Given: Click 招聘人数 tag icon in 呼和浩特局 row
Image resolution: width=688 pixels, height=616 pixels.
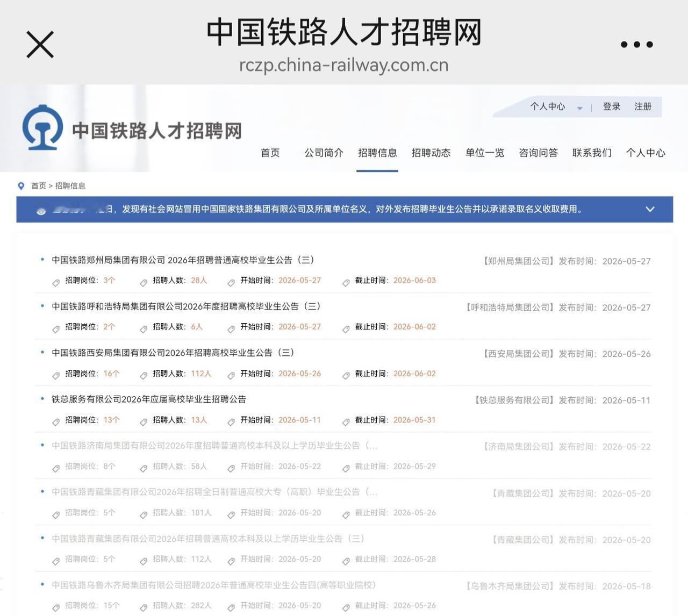Looking at the screenshot, I should (x=144, y=329).
